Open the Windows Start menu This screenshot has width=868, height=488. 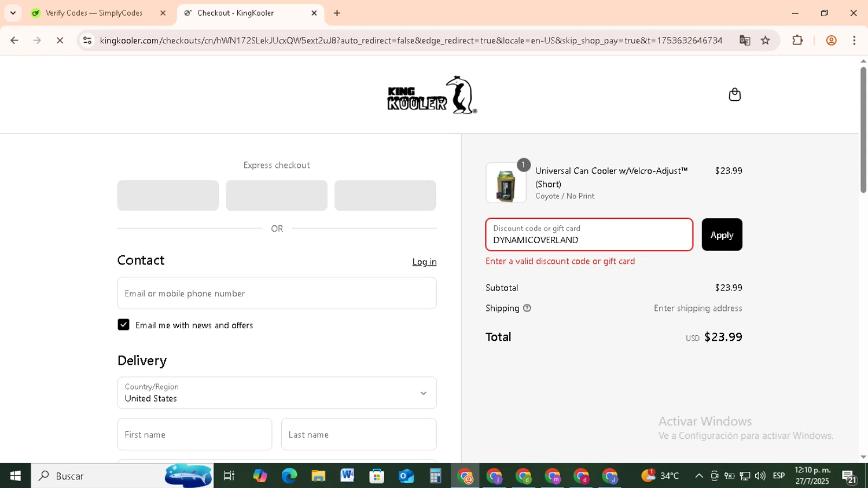tap(15, 476)
